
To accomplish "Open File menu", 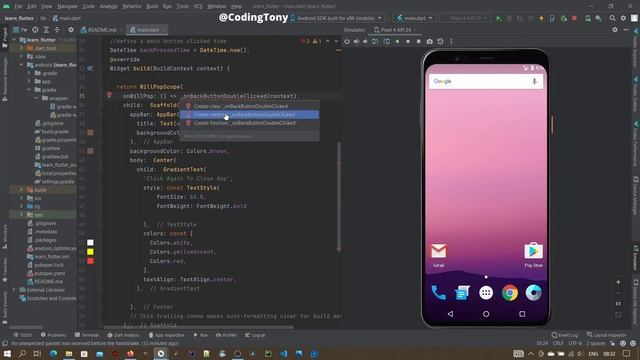I will (x=18, y=7).
